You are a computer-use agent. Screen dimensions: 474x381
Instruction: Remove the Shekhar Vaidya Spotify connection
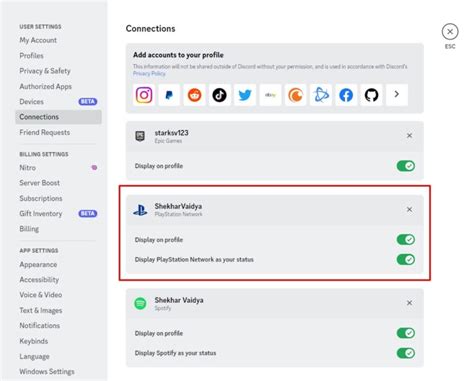[x=409, y=303]
